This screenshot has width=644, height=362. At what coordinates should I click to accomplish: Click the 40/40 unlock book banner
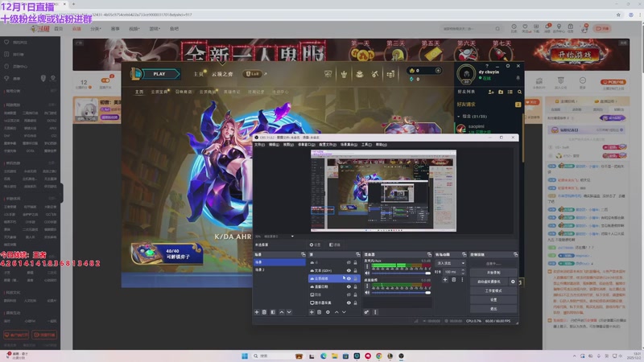[x=167, y=253]
